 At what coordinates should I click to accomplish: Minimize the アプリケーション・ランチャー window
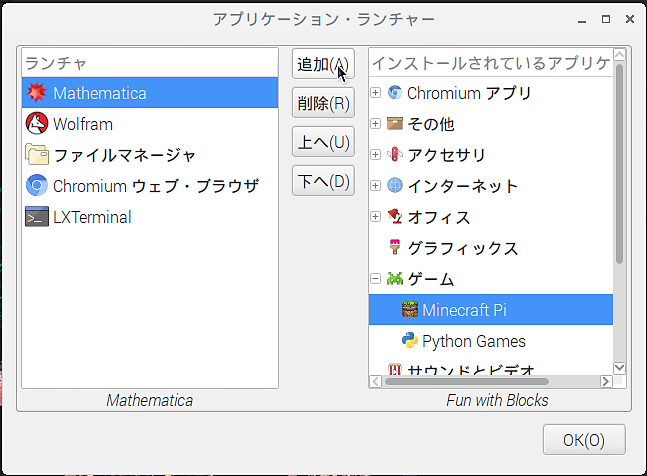(x=582, y=20)
